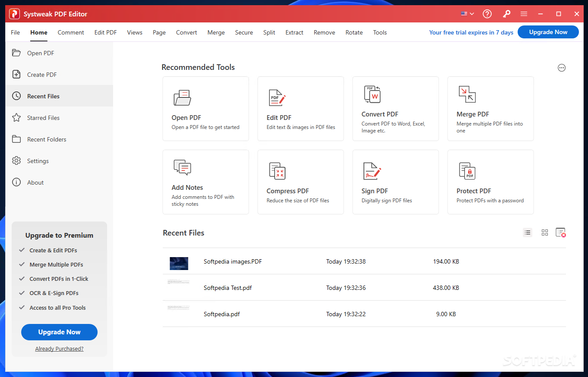Switch to the Views tab
This screenshot has height=377, width=588.
tap(135, 32)
